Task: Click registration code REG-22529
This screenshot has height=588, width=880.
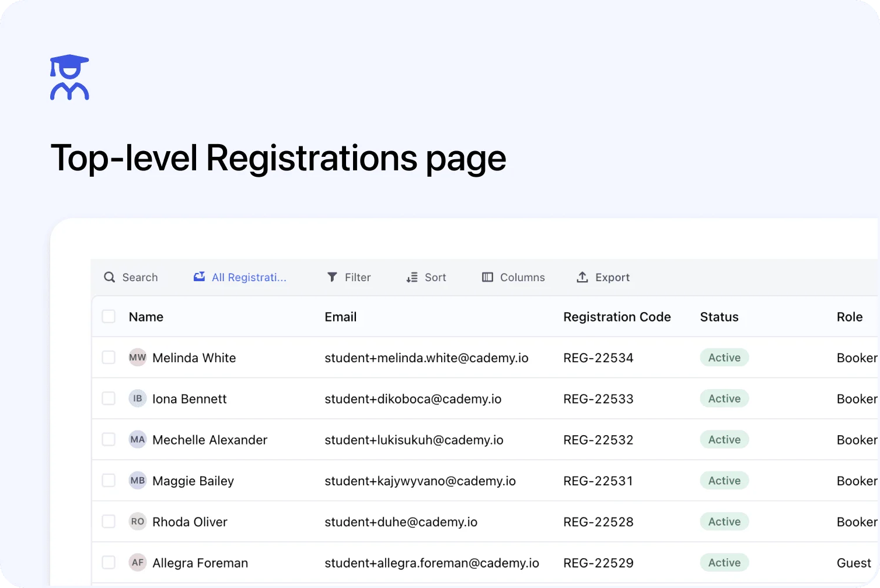Action: click(598, 563)
